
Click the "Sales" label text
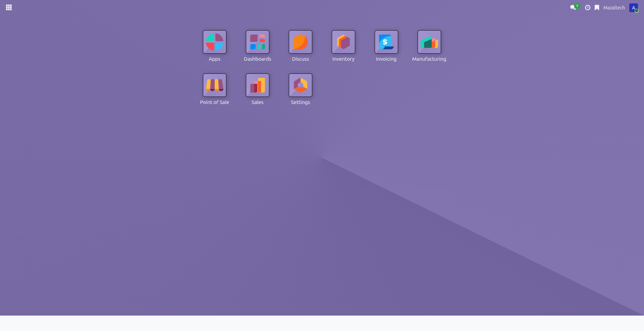(257, 102)
